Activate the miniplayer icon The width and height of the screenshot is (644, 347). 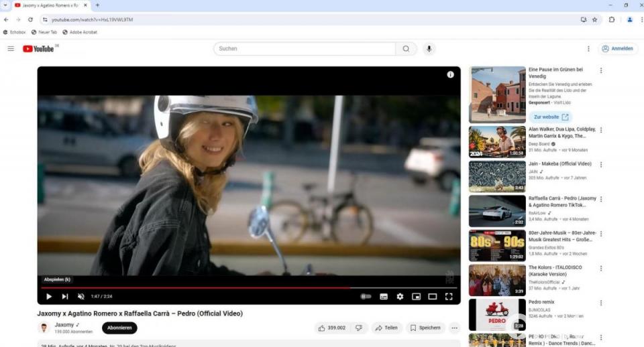416,296
